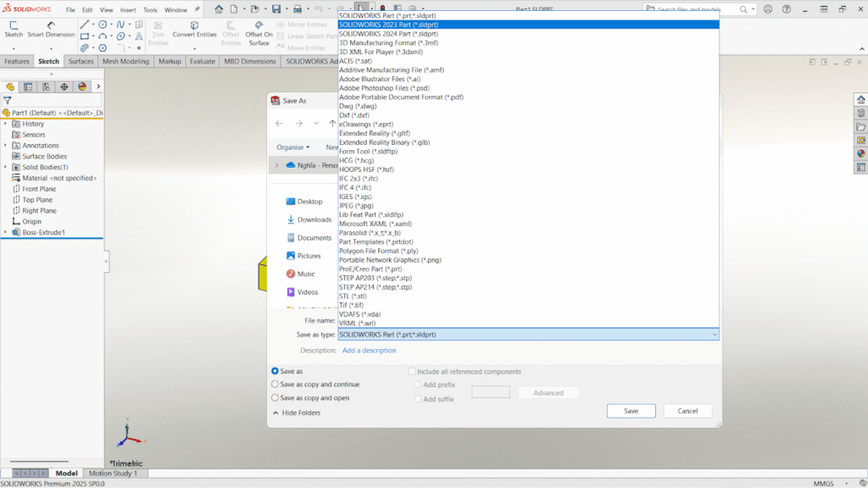Viewport: 868px width, 488px height.
Task: Check Include all referenced components
Action: 412,371
